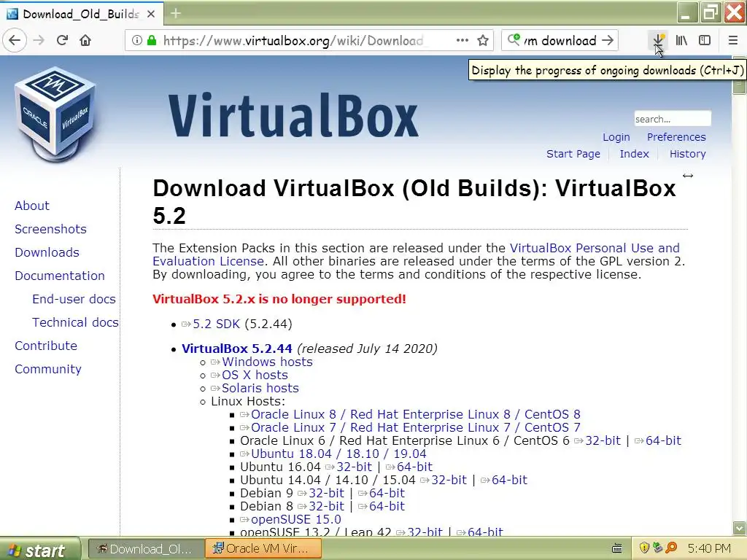Download Ubuntu 18.04 / 18.10 / 19.04 package
The image size is (747, 560).
pos(338,454)
